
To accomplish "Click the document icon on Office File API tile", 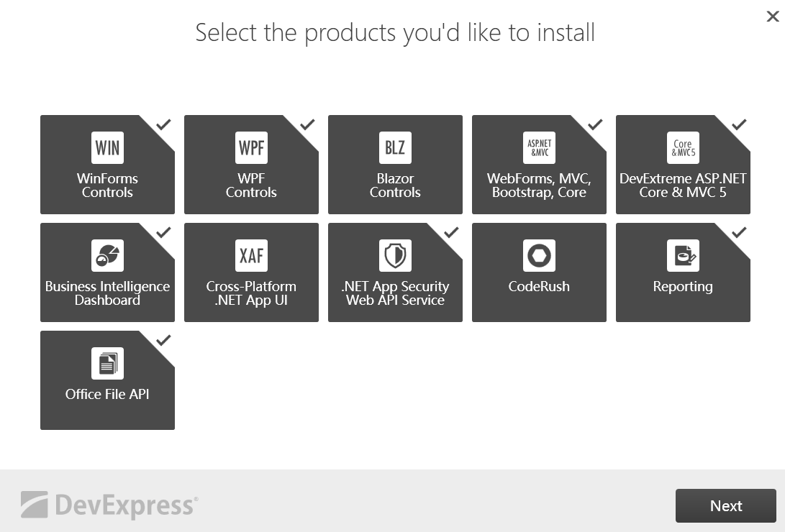I will pos(107,363).
